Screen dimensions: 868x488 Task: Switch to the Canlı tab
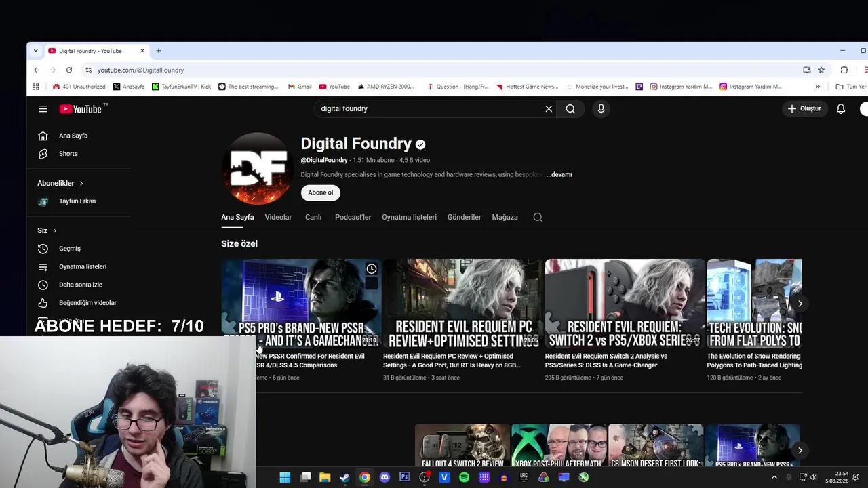(313, 217)
